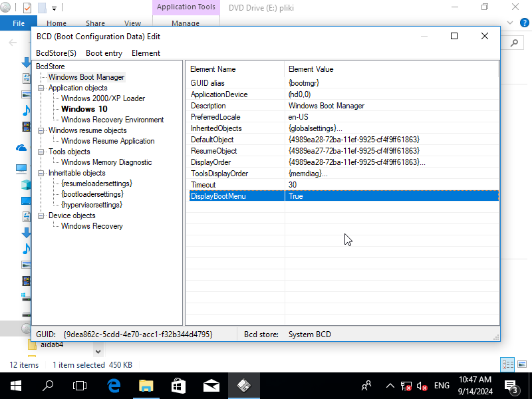Screen dimensions: 532x399
Task: Select the ApplicationDevice row
Action: tap(344, 94)
